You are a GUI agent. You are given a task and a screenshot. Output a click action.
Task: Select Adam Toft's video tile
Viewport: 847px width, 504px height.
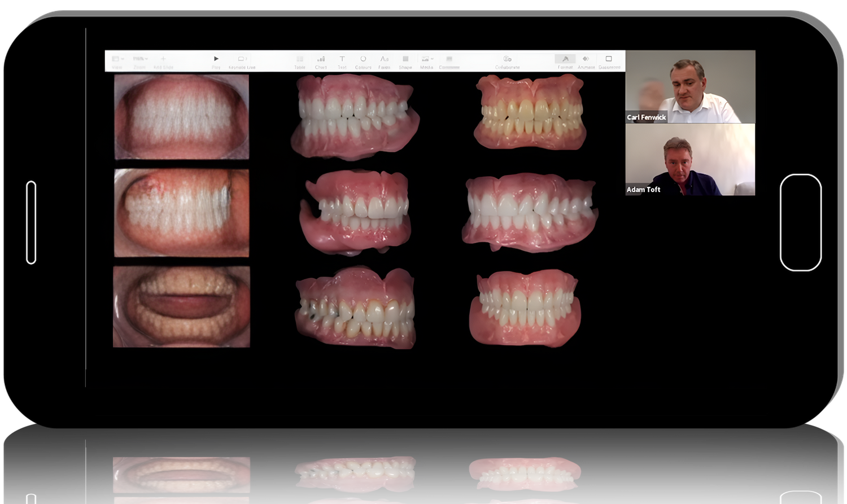tap(690, 159)
